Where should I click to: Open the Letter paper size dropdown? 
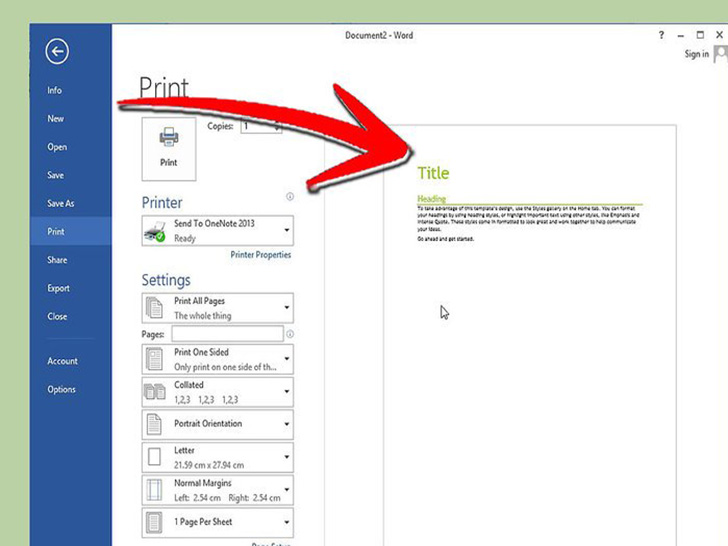(x=218, y=457)
